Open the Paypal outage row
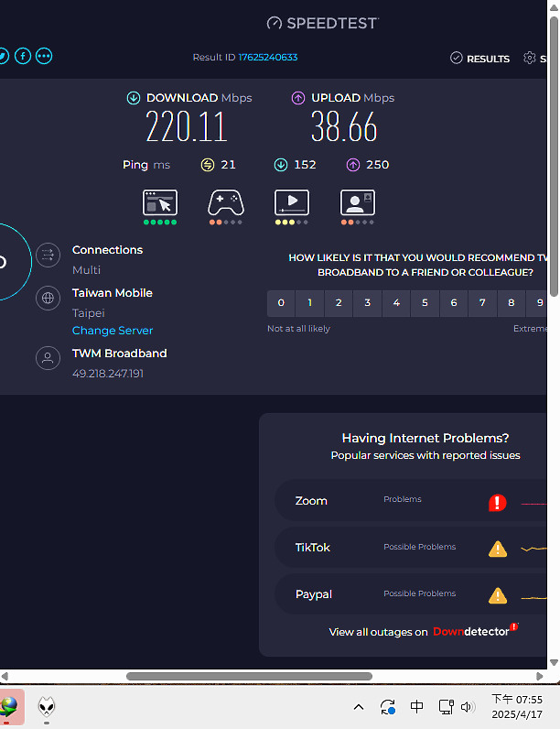This screenshot has height=729, width=560. click(x=411, y=593)
